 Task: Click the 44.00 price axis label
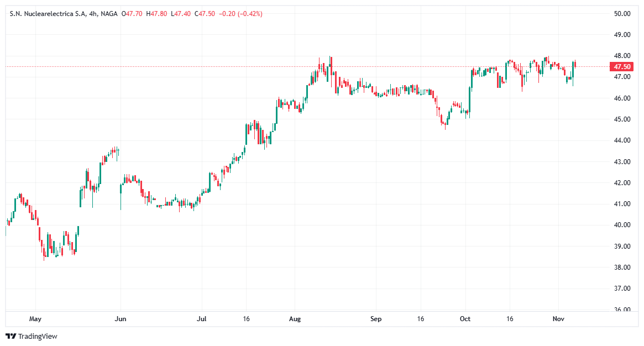tap(622, 140)
